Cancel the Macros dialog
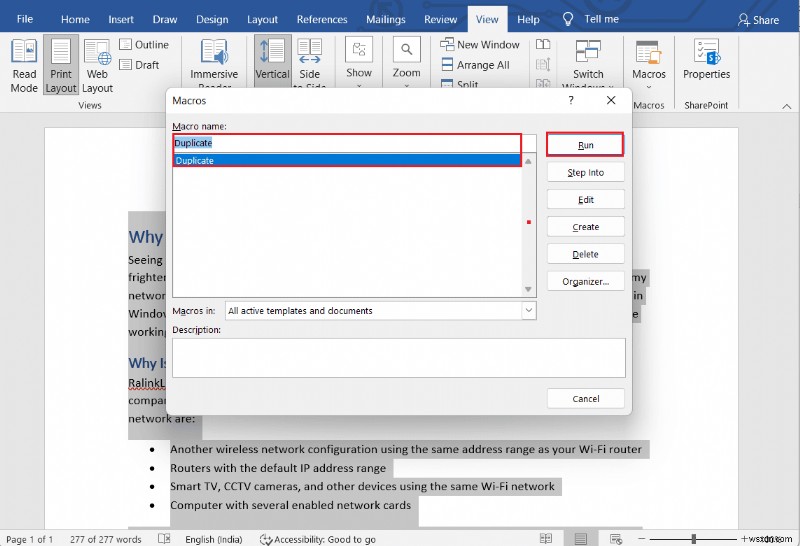Image resolution: width=800 pixels, height=546 pixels. coord(585,399)
